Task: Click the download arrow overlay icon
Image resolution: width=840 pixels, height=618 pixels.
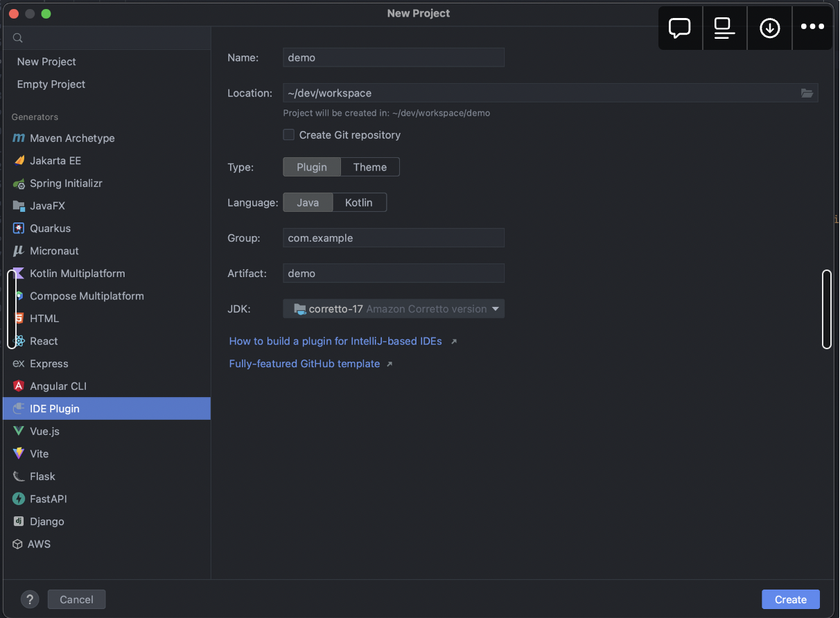Action: pyautogui.click(x=770, y=28)
